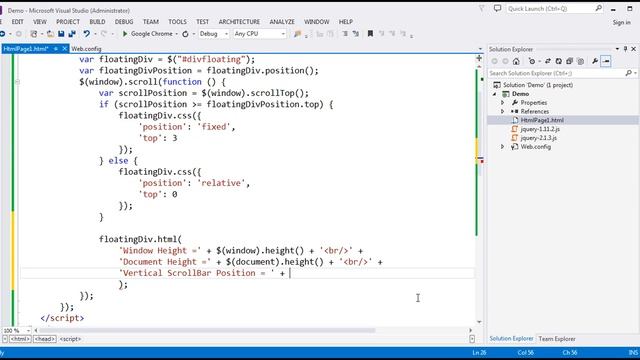
Task: Click the Pending Changes Filter clock icon
Action: click(x=531, y=61)
